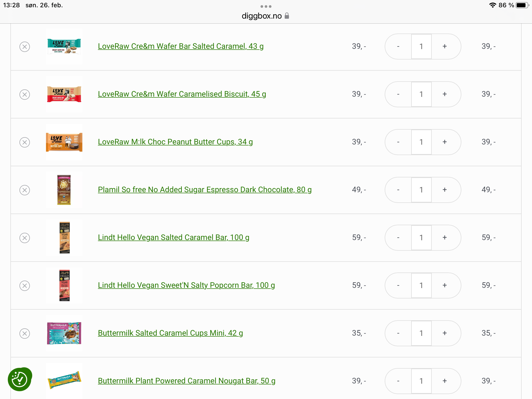The width and height of the screenshot is (532, 399).
Task: Increase quantity of Plamil Espresso Dark Chocolate
Action: (445, 190)
